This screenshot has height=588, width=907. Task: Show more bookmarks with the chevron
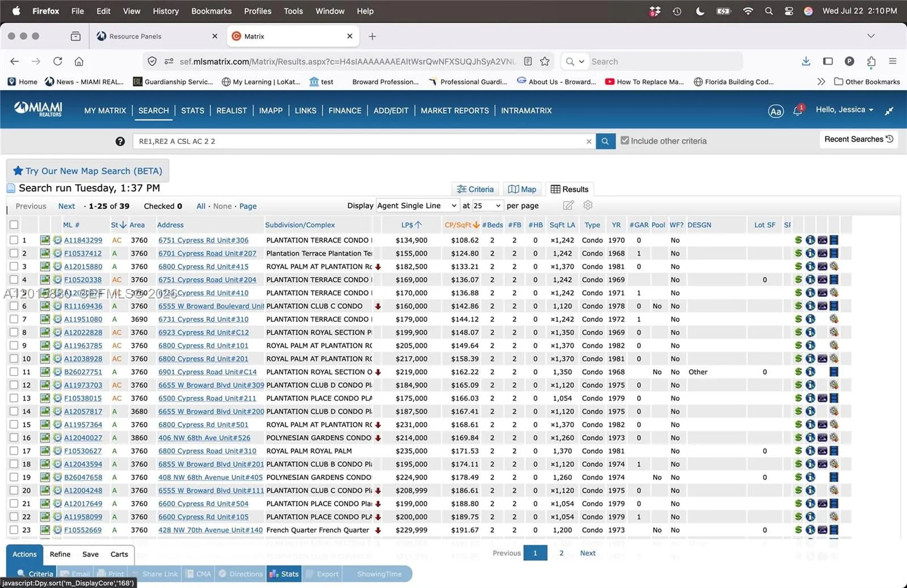(x=821, y=82)
